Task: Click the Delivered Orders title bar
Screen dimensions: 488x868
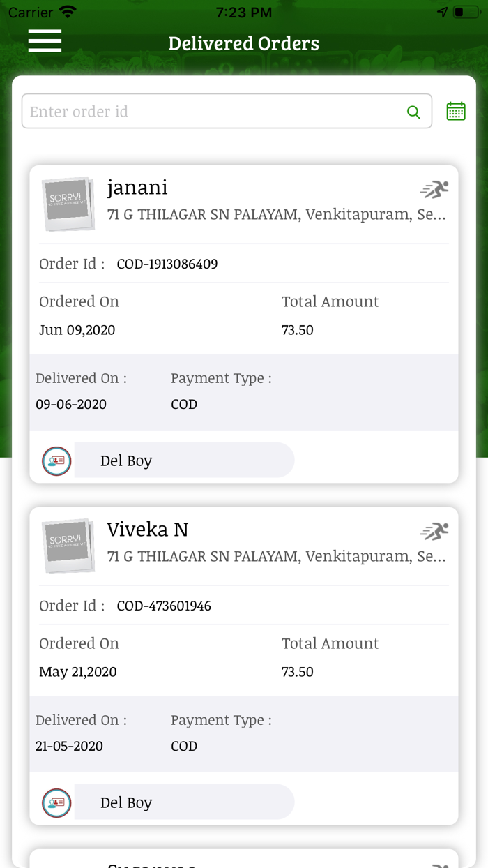Action: click(243, 43)
